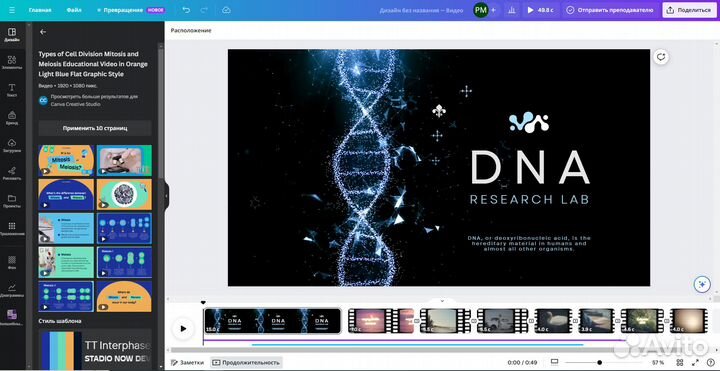Preview the video with 49.8 s button
This screenshot has height=371, width=720.
pos(540,10)
